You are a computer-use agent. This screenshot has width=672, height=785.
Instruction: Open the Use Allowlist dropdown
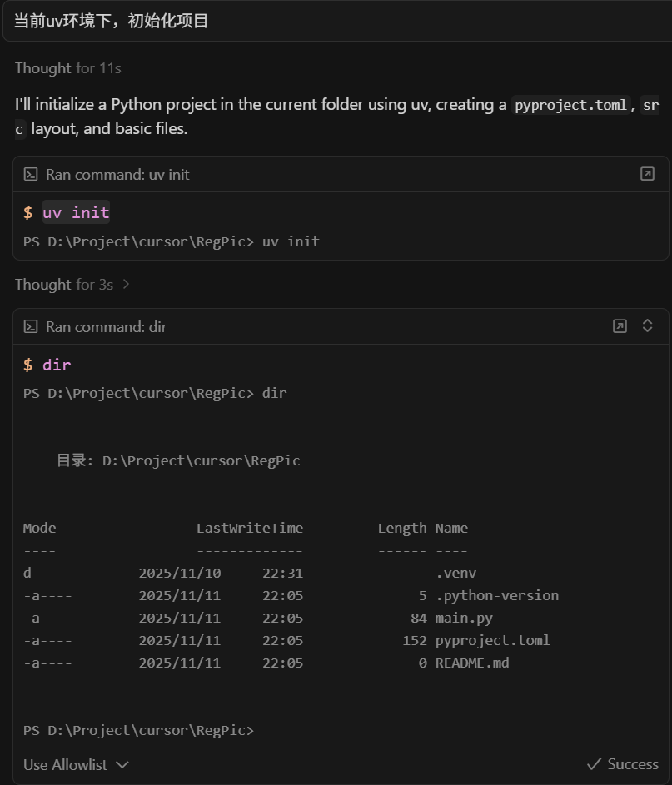pos(76,764)
